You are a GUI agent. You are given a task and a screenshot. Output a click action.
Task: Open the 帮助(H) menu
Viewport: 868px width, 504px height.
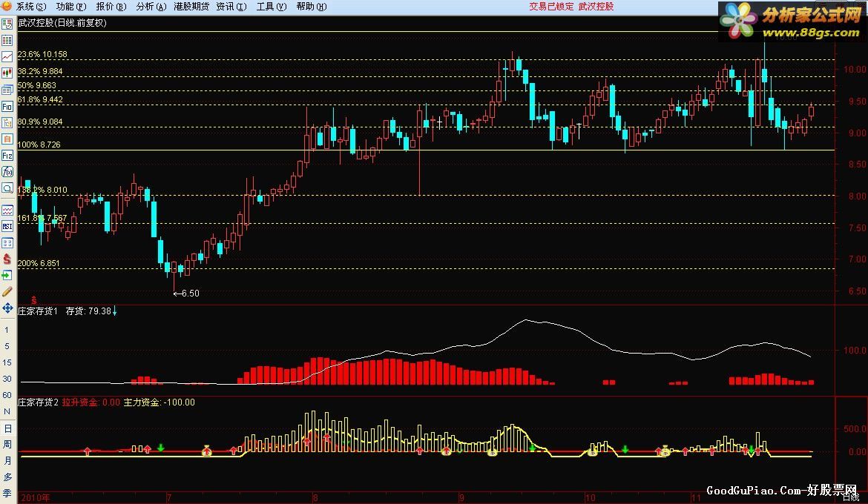311,7
